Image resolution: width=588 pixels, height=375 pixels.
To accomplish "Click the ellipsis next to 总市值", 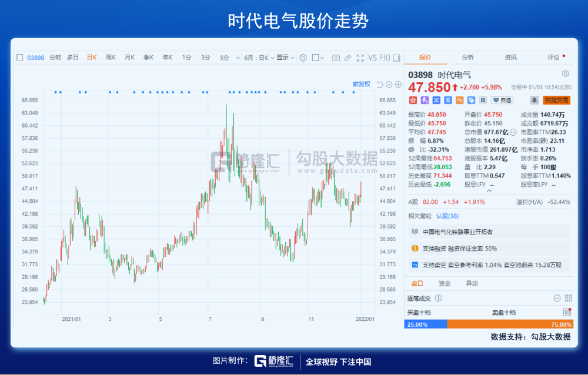I will [x=513, y=132].
